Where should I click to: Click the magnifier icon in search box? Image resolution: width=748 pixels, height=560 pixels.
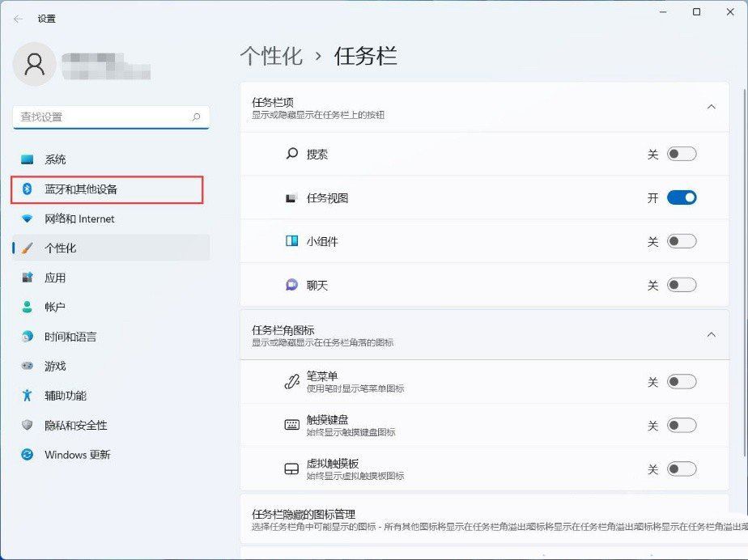(x=196, y=117)
